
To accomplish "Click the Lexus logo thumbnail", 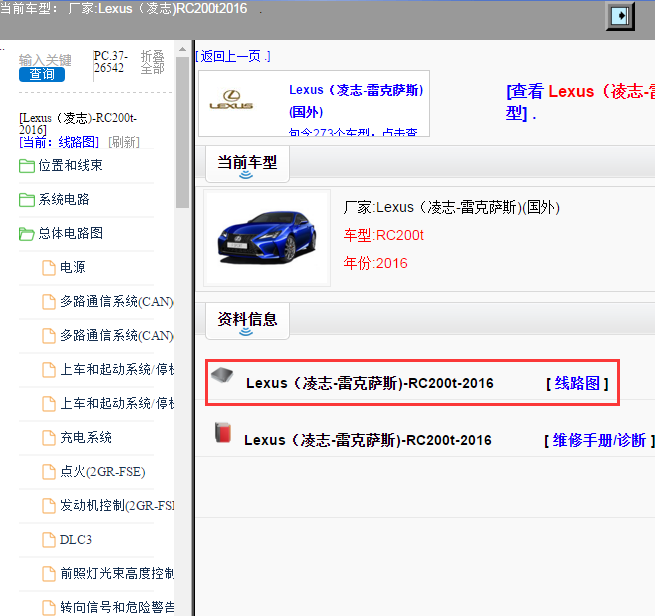I will tap(231, 100).
